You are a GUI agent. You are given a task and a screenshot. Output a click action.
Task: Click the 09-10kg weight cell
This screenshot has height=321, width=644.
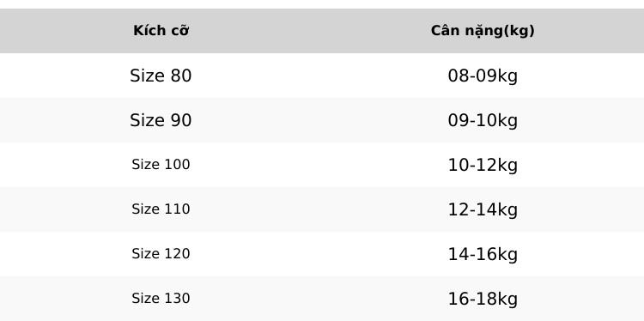point(483,121)
